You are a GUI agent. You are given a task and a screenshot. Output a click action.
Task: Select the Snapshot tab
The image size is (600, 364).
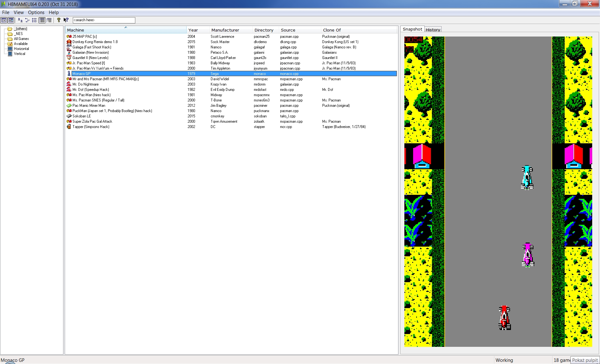click(412, 29)
